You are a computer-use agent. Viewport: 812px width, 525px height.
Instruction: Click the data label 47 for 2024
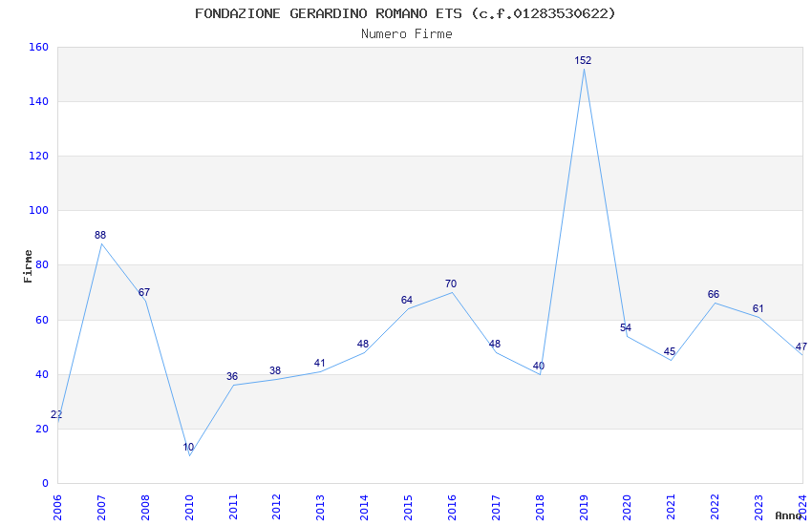801,347
